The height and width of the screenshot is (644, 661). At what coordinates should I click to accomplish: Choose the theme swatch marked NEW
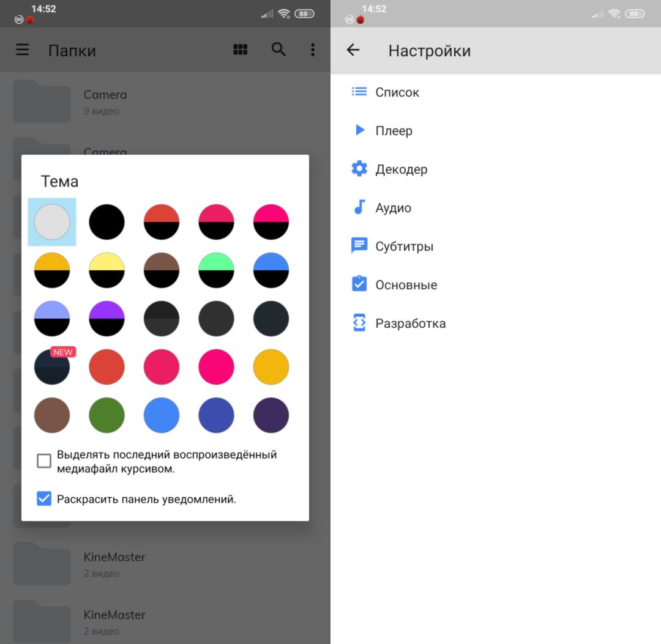pyautogui.click(x=52, y=367)
